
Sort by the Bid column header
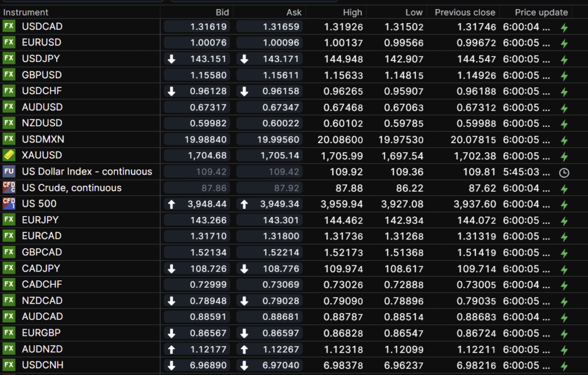[x=222, y=12]
